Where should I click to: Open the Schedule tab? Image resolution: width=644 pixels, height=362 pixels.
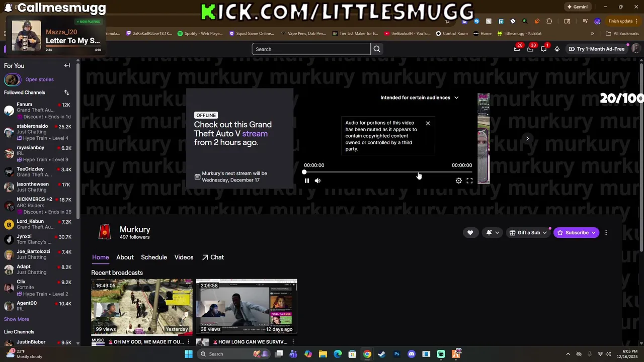[x=154, y=257]
